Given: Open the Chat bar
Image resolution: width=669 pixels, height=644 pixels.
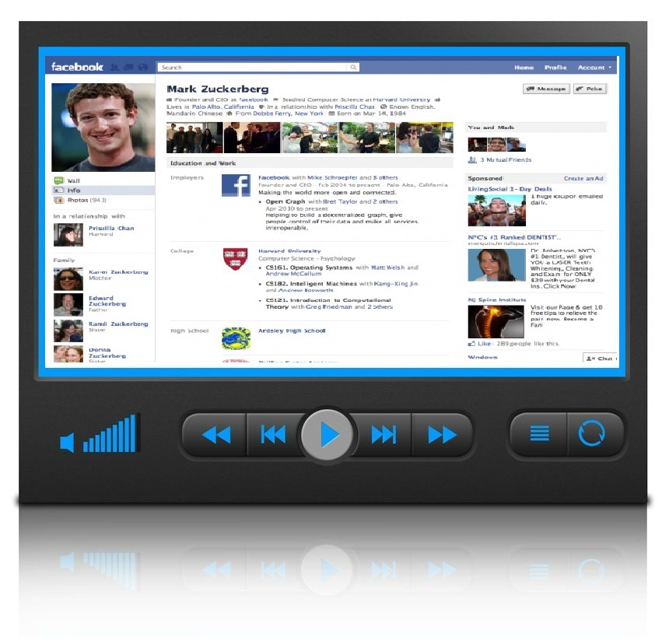Looking at the screenshot, I should (x=601, y=358).
